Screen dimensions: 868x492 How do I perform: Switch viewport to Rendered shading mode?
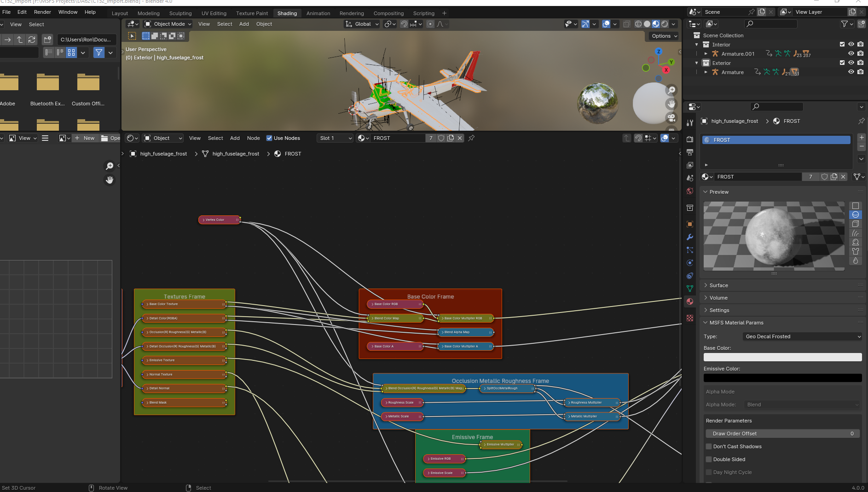[664, 24]
